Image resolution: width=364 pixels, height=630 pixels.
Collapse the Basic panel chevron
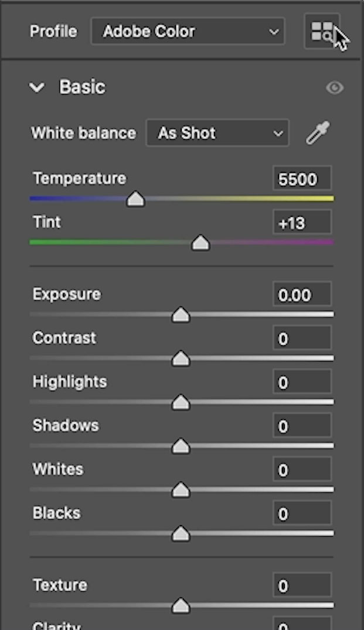(37, 88)
